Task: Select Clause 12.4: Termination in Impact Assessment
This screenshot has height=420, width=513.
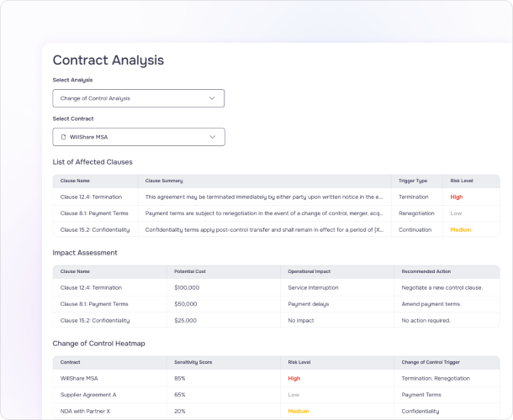Action: tap(91, 287)
